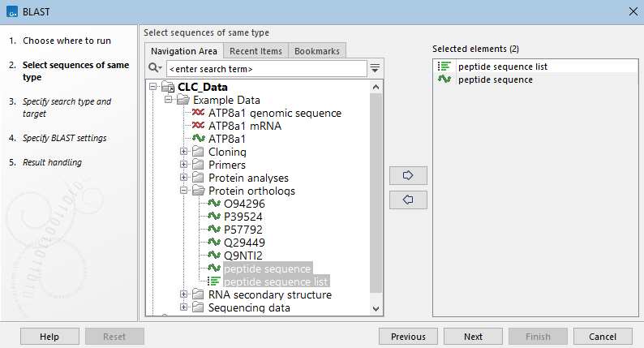Click the Previous button
Screen dimensions: 644x348
(x=408, y=337)
